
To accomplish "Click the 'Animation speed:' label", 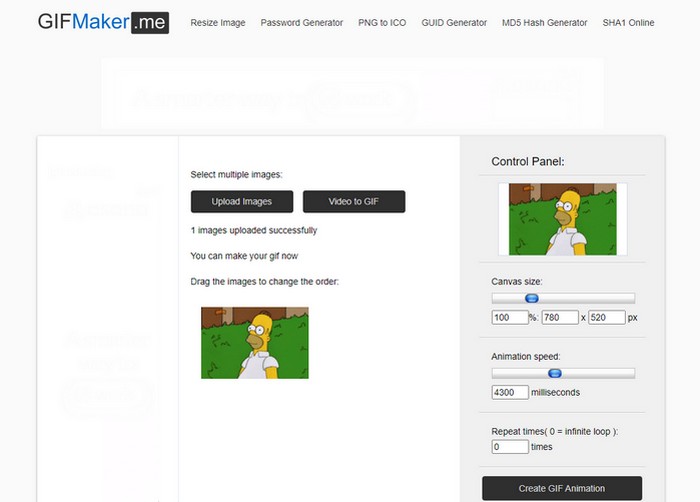I will (x=525, y=357).
